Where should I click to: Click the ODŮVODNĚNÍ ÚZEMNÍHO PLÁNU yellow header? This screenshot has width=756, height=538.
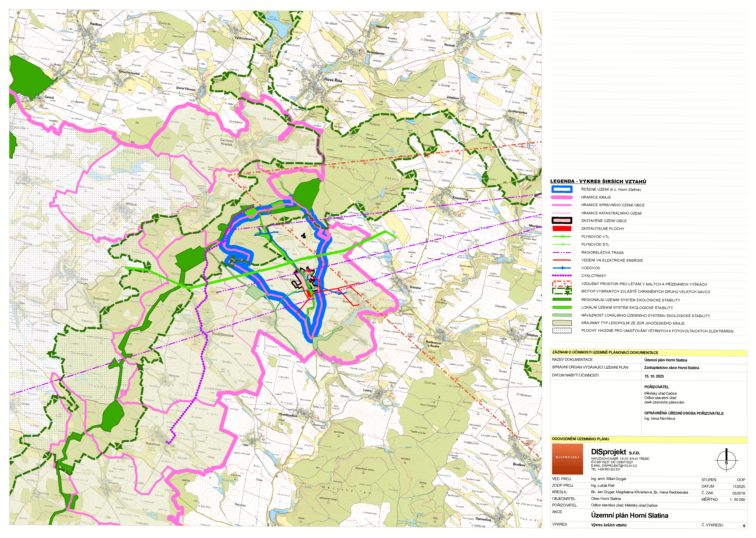click(580, 439)
